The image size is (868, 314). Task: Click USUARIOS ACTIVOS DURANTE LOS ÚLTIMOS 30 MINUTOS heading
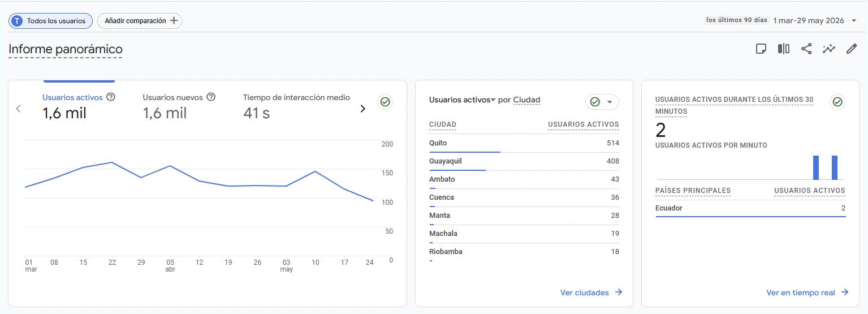click(x=734, y=105)
